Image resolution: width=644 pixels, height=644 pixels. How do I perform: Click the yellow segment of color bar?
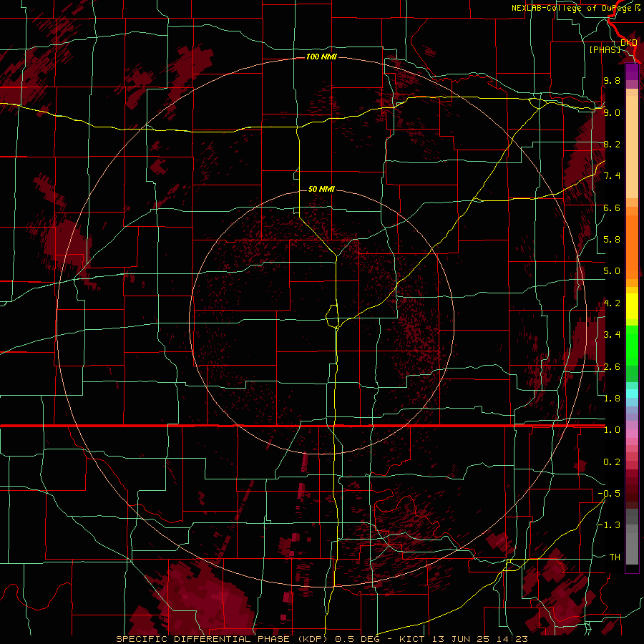[632, 306]
